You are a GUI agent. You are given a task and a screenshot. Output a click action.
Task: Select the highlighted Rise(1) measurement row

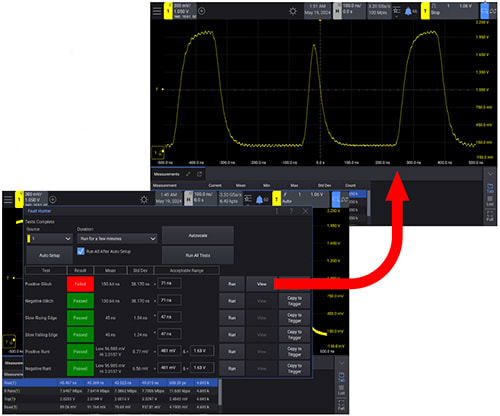click(x=110, y=383)
